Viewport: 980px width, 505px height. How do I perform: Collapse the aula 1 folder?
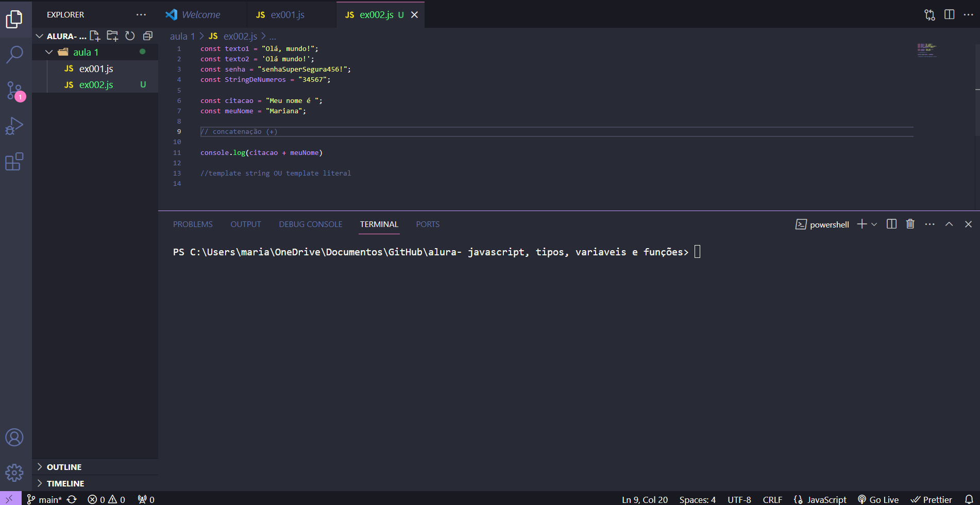[x=95, y=52]
